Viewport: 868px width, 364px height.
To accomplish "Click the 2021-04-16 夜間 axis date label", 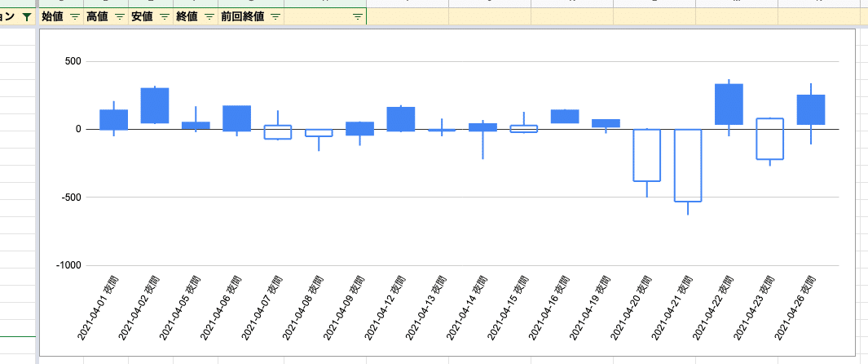I will click(549, 306).
